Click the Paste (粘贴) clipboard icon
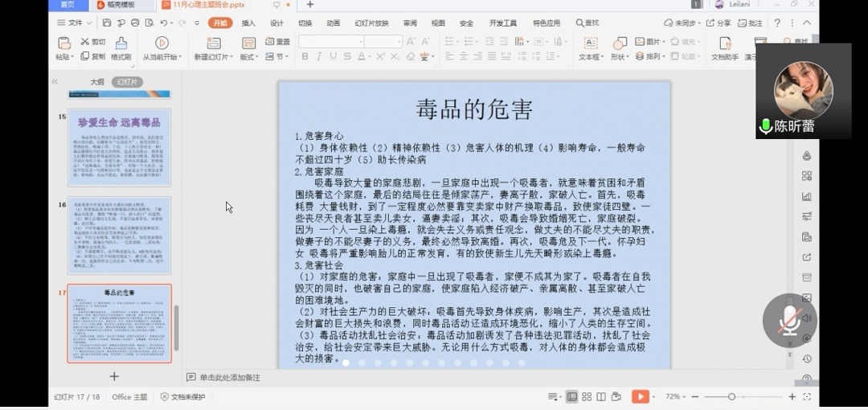Image resolution: width=868 pixels, height=410 pixels. pos(64,43)
